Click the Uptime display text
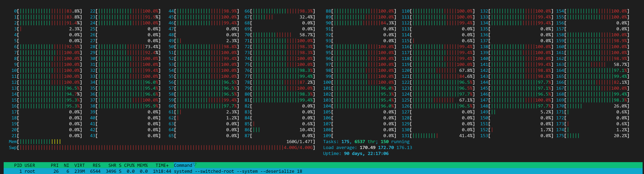644x174 pixels. (355, 154)
